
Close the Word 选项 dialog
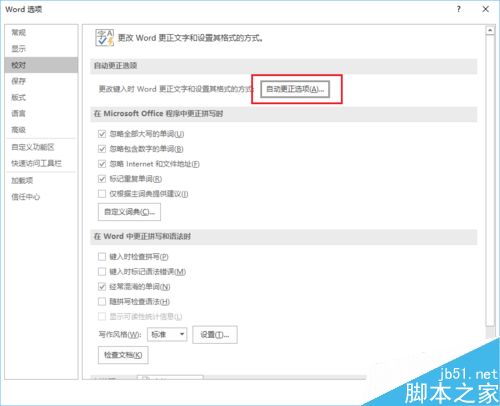486,9
